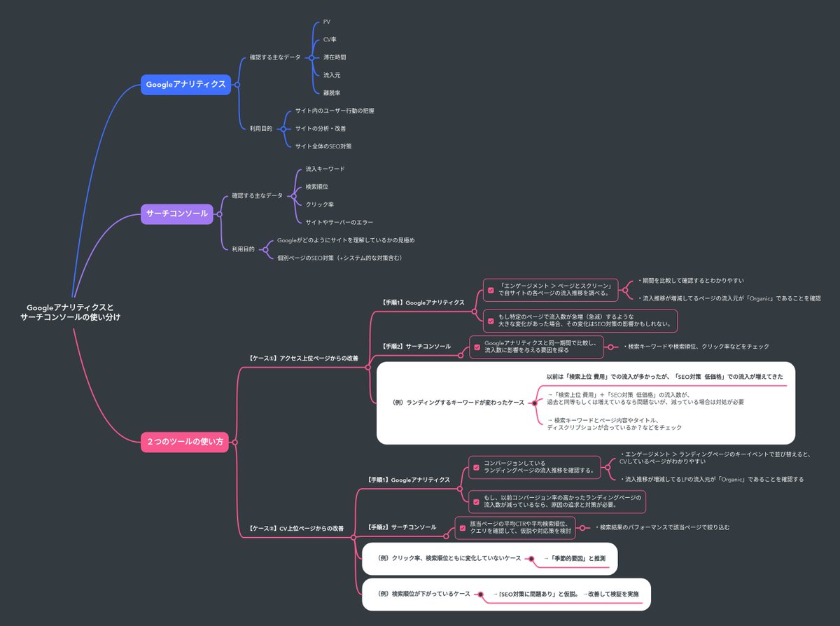Viewport: 840px width, 626px height.
Task: Select the 【ケース①】アクセス上位ページからの改善 node
Action: (x=304, y=358)
